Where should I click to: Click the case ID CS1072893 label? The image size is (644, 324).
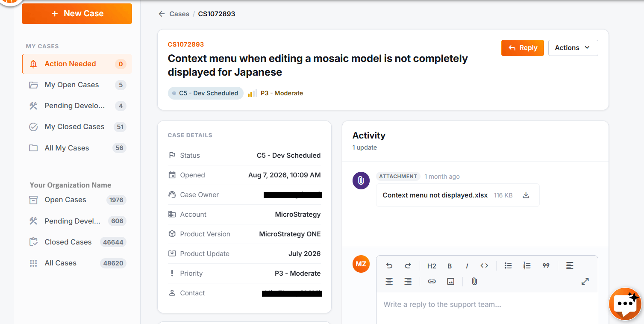(185, 44)
